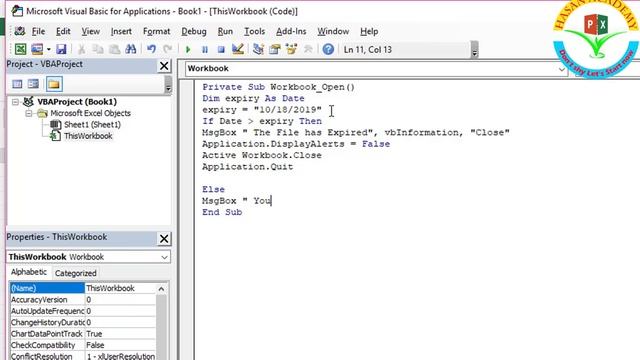640x360 pixels.
Task: Open the View menu
Action: tap(91, 31)
